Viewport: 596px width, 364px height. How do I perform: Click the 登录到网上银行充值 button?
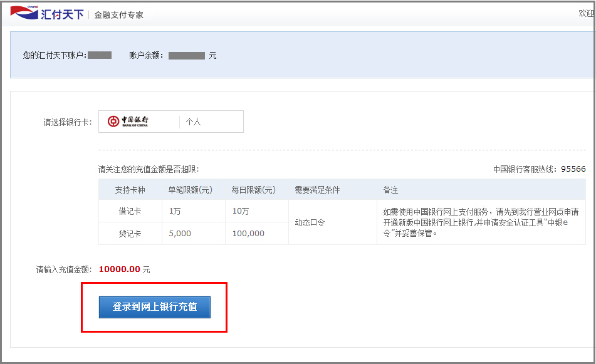pos(154,307)
